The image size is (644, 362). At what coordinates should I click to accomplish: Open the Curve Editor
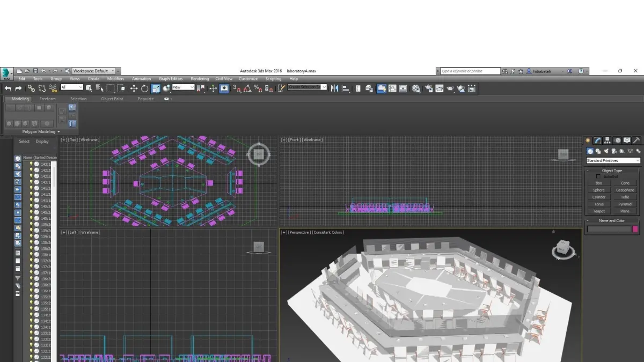(x=392, y=88)
